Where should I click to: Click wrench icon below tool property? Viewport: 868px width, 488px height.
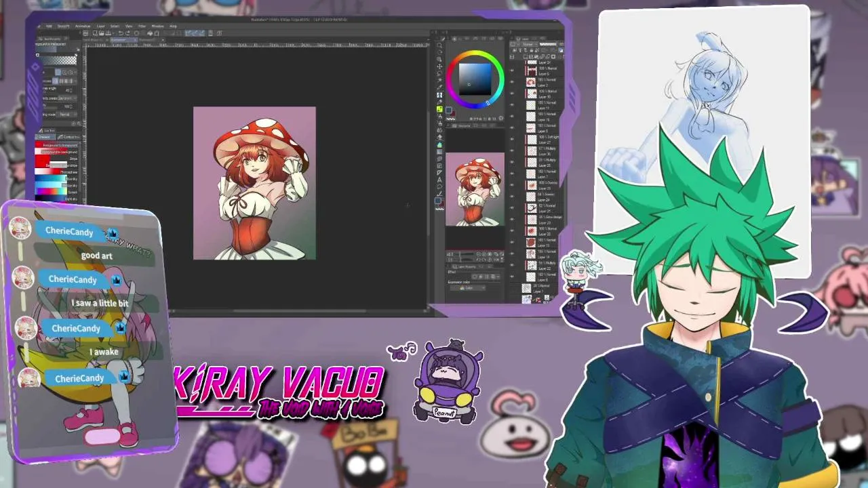[79, 123]
